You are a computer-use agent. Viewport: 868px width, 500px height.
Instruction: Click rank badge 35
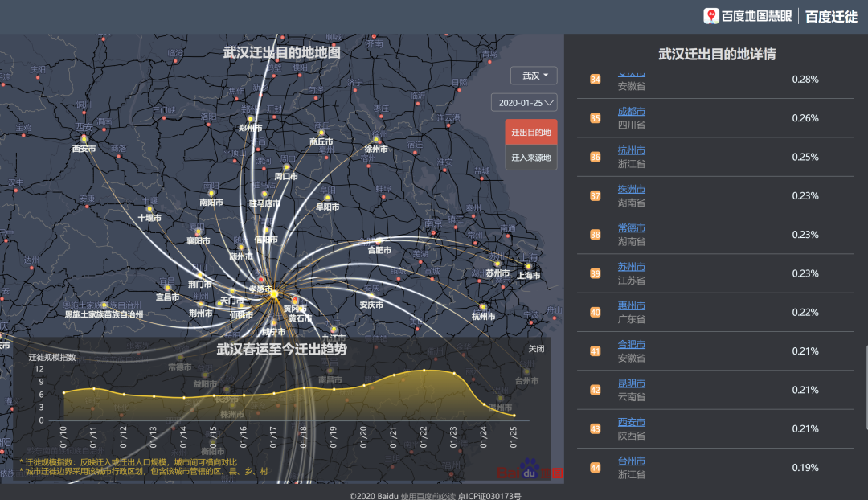coord(595,118)
